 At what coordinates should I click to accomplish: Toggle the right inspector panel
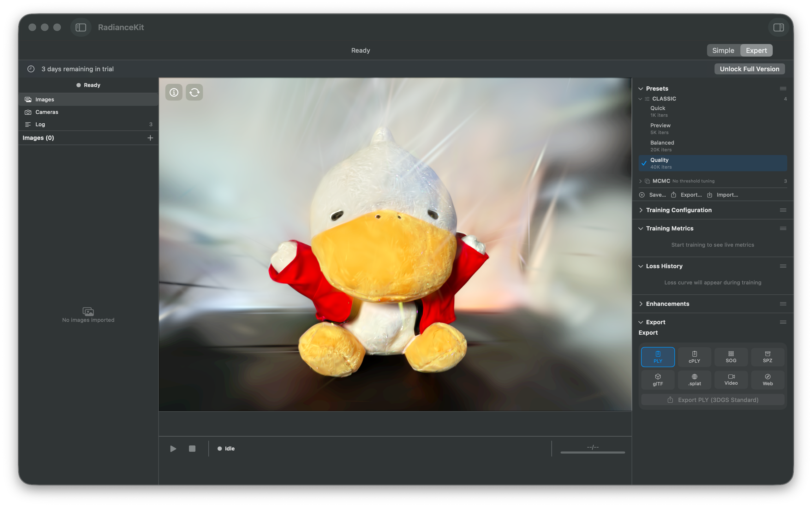click(778, 27)
